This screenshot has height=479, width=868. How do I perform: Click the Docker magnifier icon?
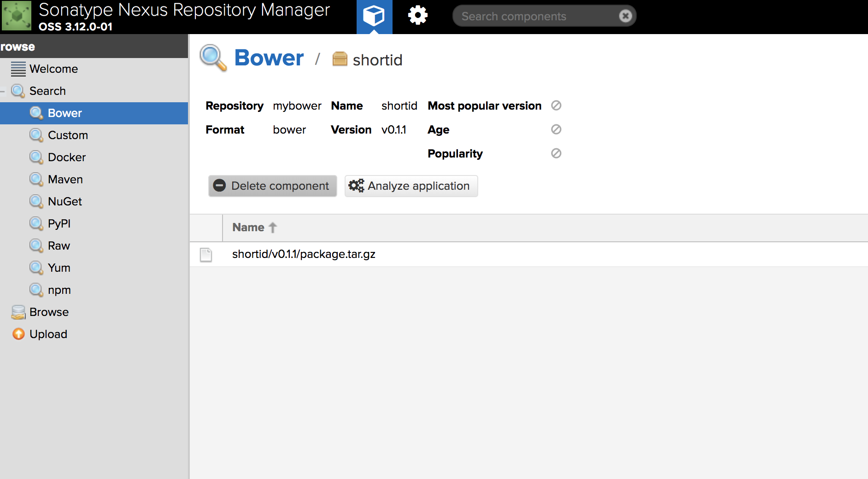tap(36, 158)
